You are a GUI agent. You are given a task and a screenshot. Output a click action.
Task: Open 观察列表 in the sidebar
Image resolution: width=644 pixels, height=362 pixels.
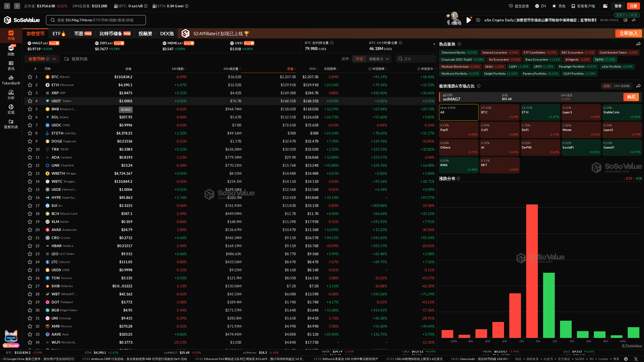click(x=11, y=124)
